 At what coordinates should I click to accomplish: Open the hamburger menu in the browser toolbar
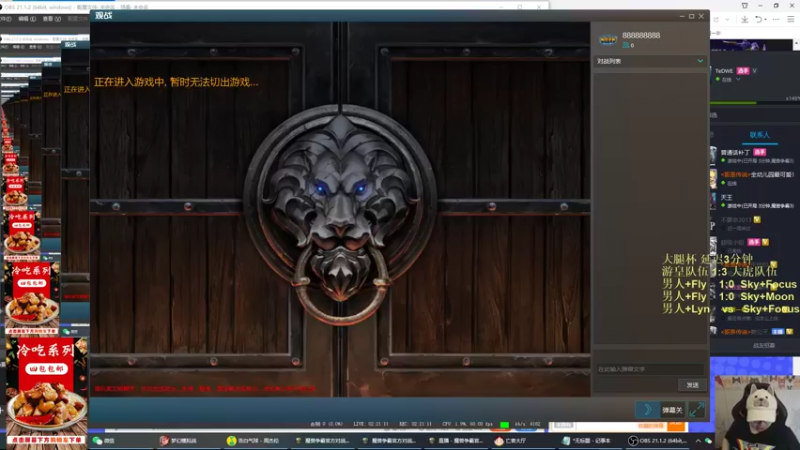point(790,19)
